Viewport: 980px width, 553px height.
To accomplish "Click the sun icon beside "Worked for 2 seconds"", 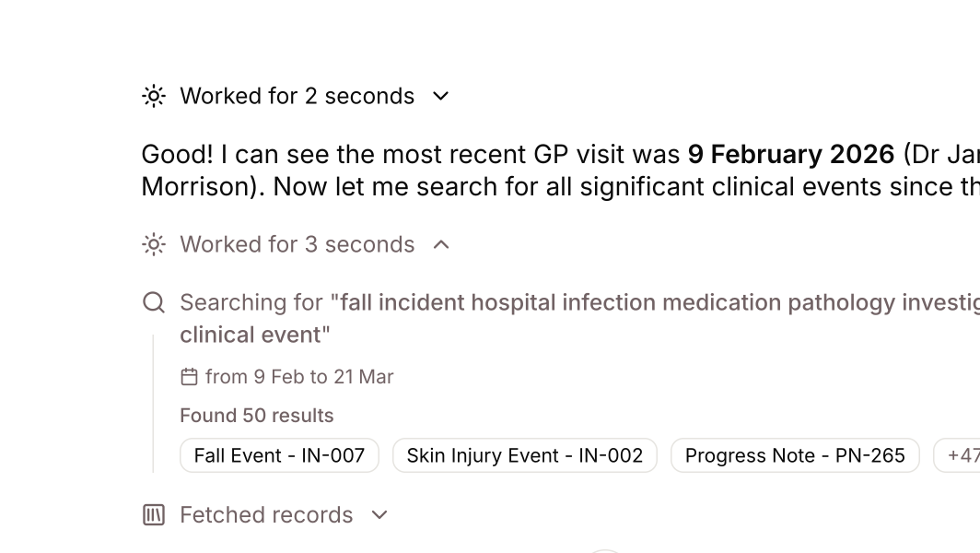I will 154,96.
